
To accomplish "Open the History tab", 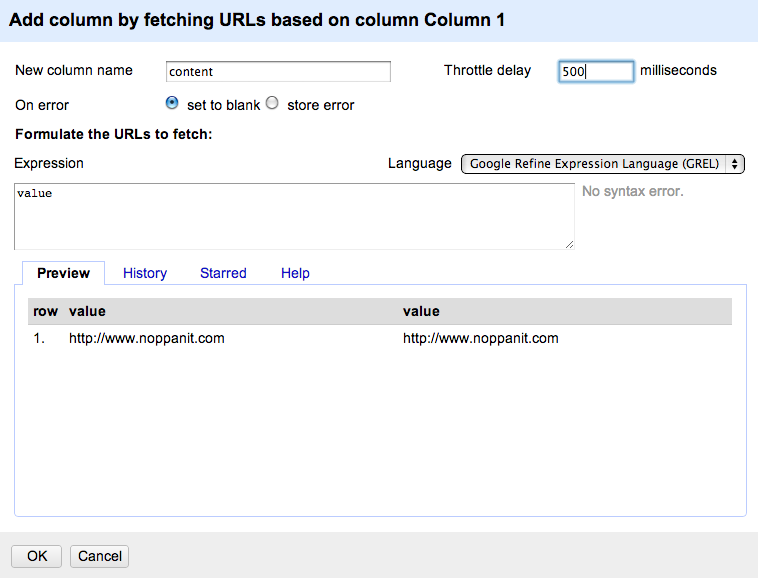I will tap(145, 273).
